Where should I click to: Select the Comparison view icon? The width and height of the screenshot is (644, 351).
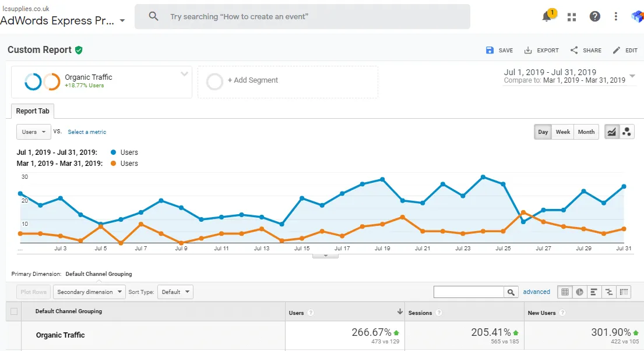click(x=608, y=292)
